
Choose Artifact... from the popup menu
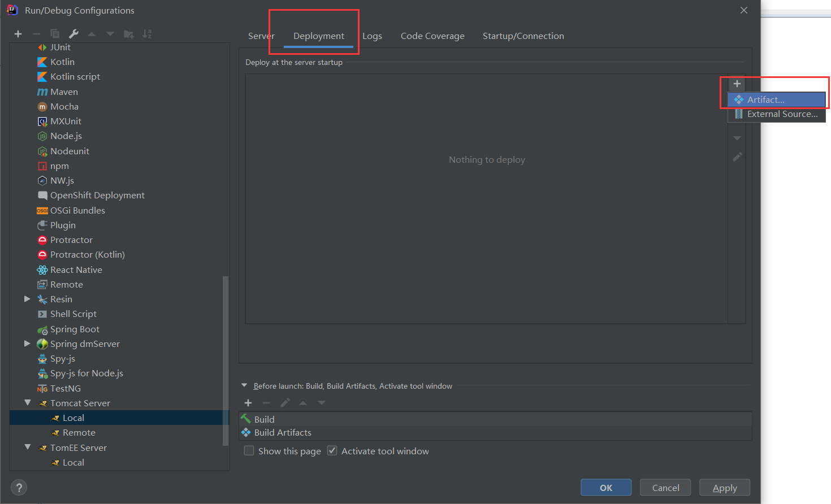click(x=777, y=99)
